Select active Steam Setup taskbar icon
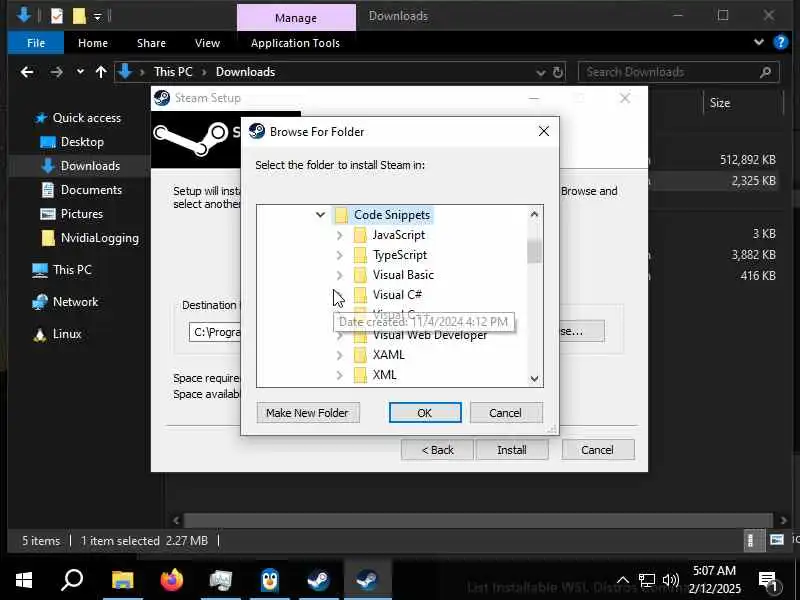Screen dimensions: 800x600 367,580
